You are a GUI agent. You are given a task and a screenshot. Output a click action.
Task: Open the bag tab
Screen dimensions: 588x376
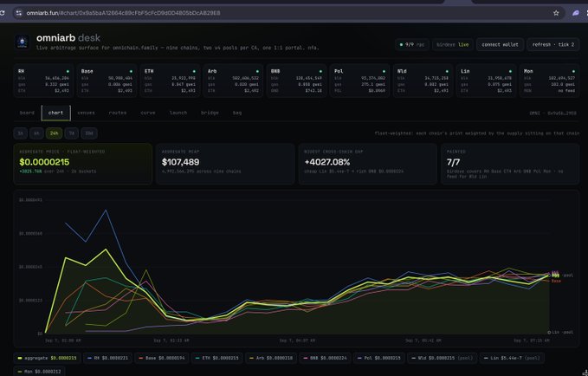click(x=237, y=113)
